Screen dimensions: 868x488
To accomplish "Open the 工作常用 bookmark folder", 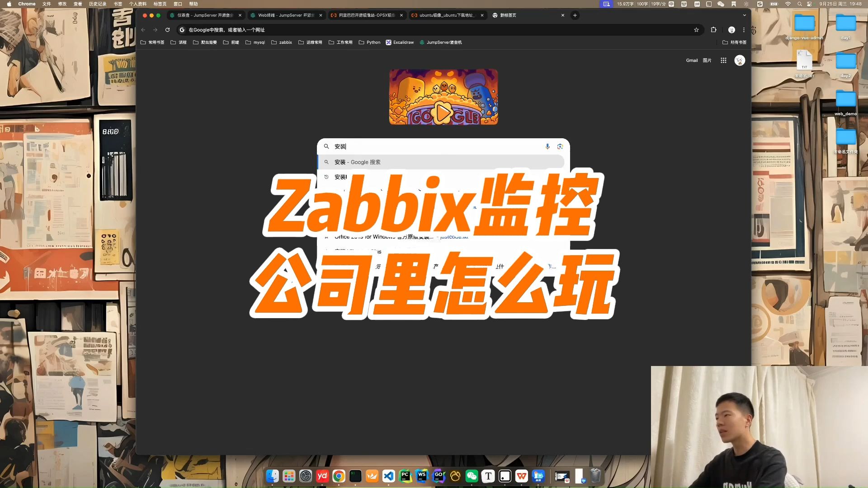I will [x=340, y=42].
